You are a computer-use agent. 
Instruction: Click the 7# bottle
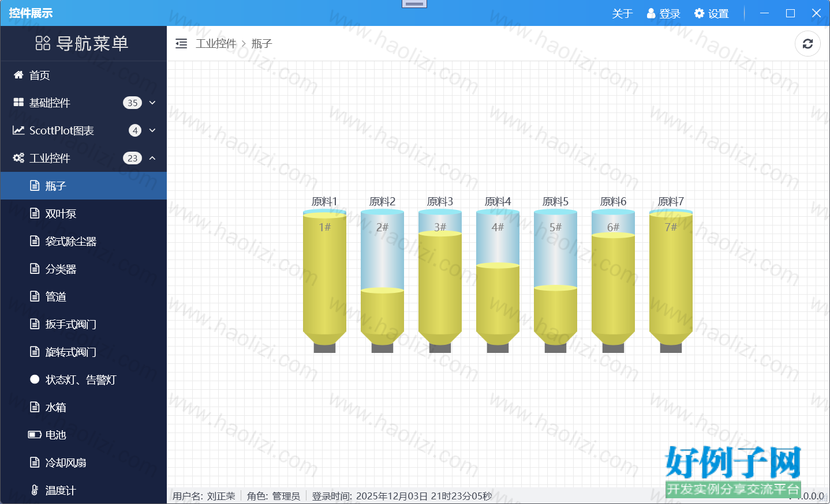tap(671, 281)
